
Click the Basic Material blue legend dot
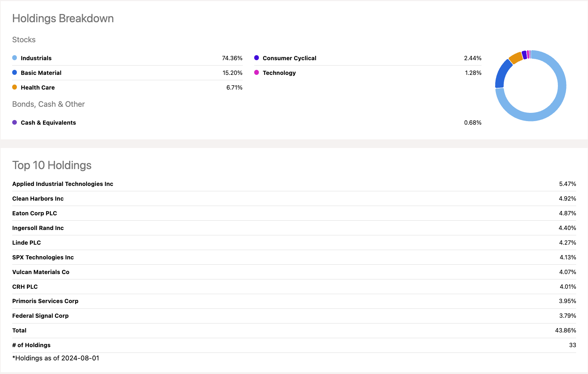coord(15,73)
